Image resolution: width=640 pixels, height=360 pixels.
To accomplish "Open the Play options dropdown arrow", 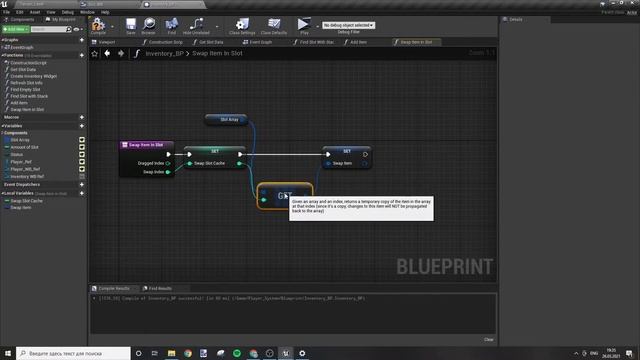I will coord(317,27).
